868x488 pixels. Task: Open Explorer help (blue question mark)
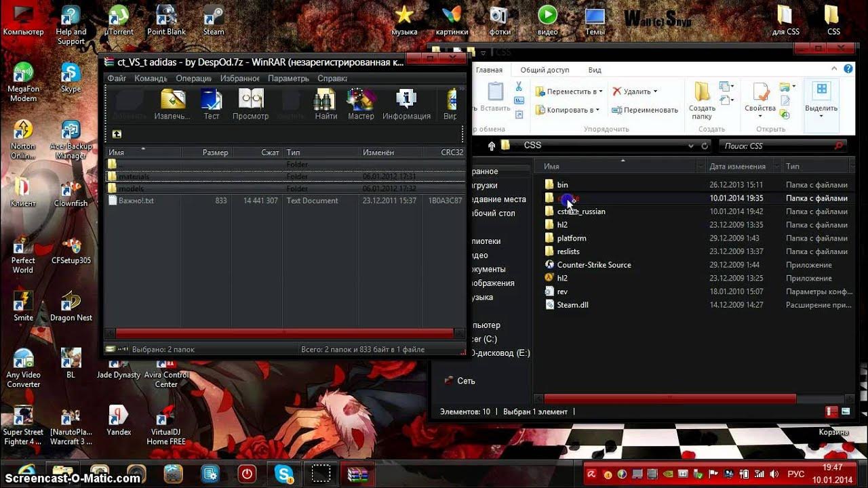coord(848,69)
